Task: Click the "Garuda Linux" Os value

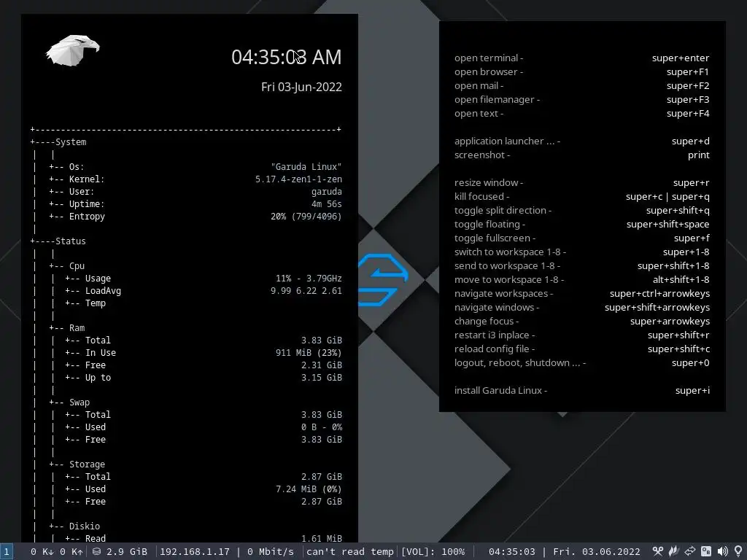Action: tap(306, 167)
